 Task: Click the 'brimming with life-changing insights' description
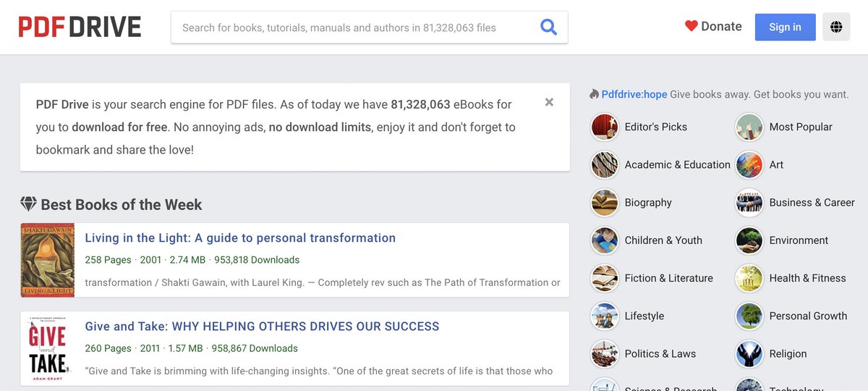[319, 371]
